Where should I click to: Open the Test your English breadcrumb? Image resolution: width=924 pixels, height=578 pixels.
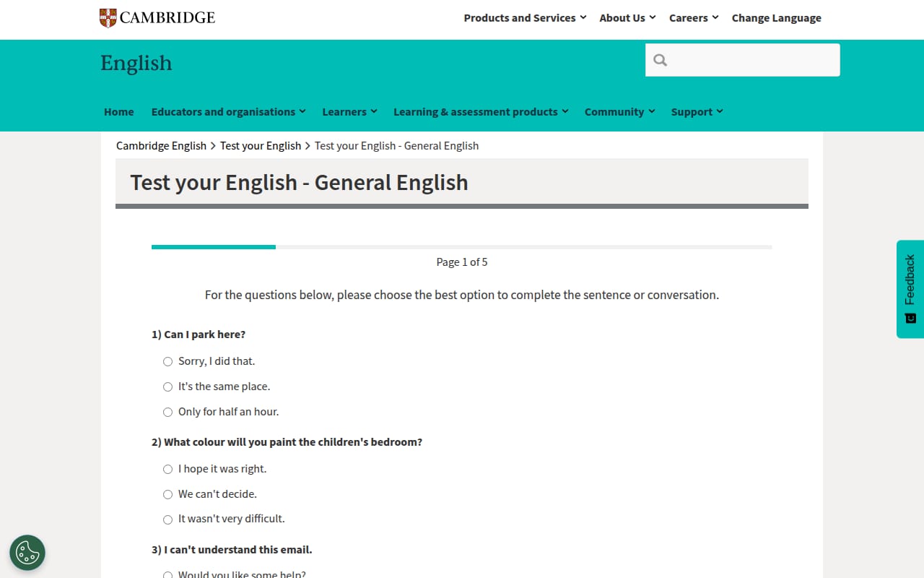tap(261, 146)
